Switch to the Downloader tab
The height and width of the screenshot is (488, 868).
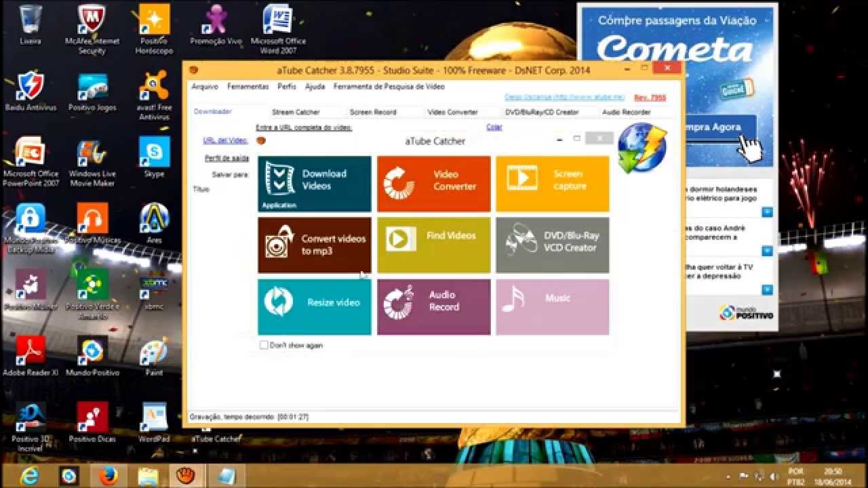pos(213,112)
